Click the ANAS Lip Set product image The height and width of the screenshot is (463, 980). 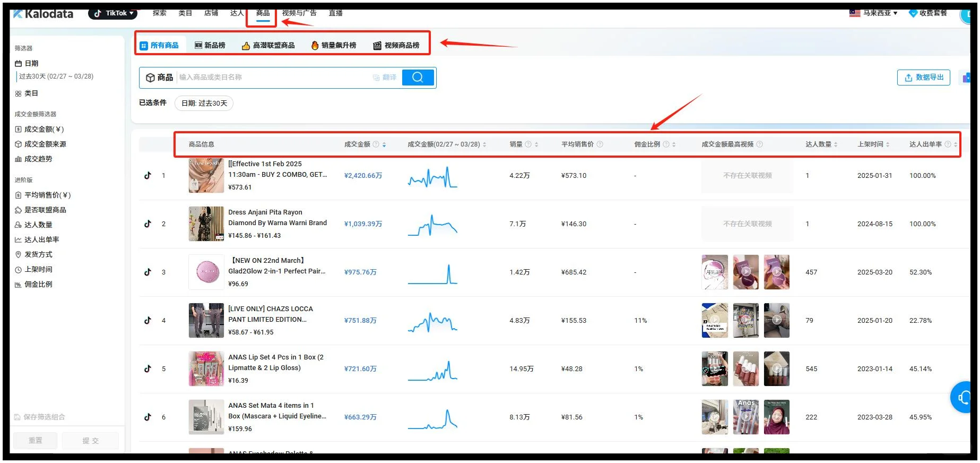point(206,369)
